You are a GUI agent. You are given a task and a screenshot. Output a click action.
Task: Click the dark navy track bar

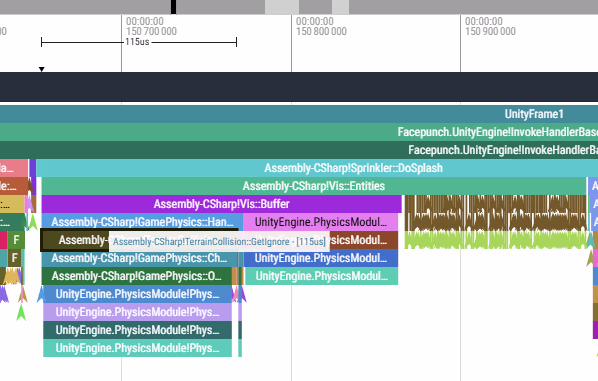(x=299, y=87)
